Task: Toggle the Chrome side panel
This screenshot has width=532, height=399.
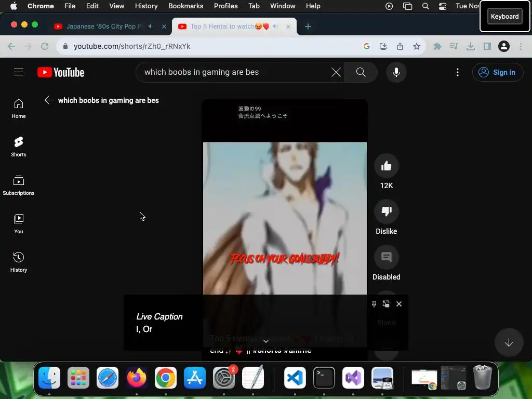Action: (x=487, y=46)
